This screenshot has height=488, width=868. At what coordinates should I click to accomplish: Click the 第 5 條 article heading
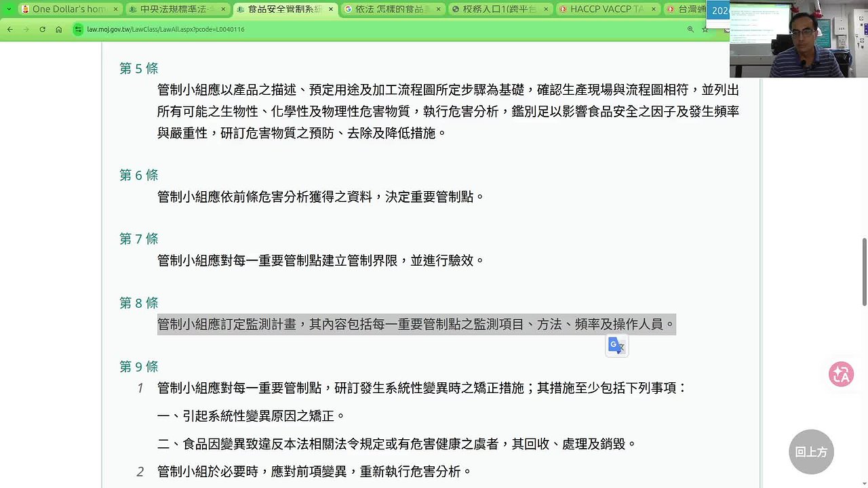(139, 68)
